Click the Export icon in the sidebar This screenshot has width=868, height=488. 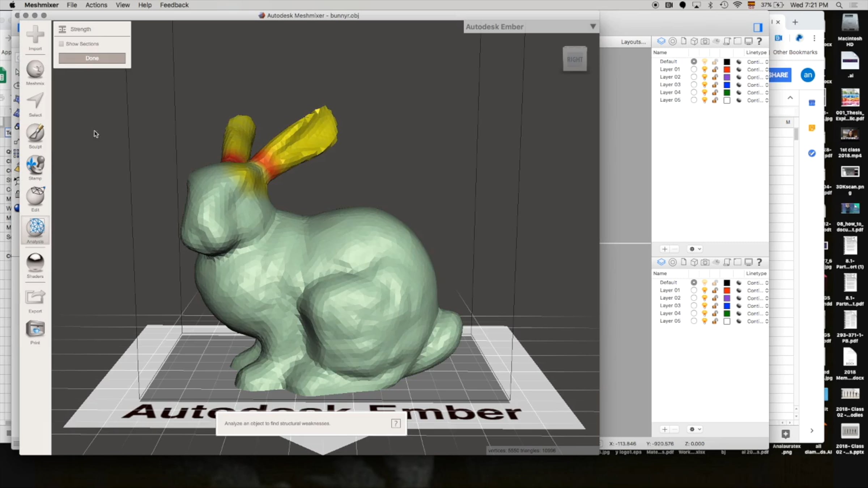click(x=35, y=301)
